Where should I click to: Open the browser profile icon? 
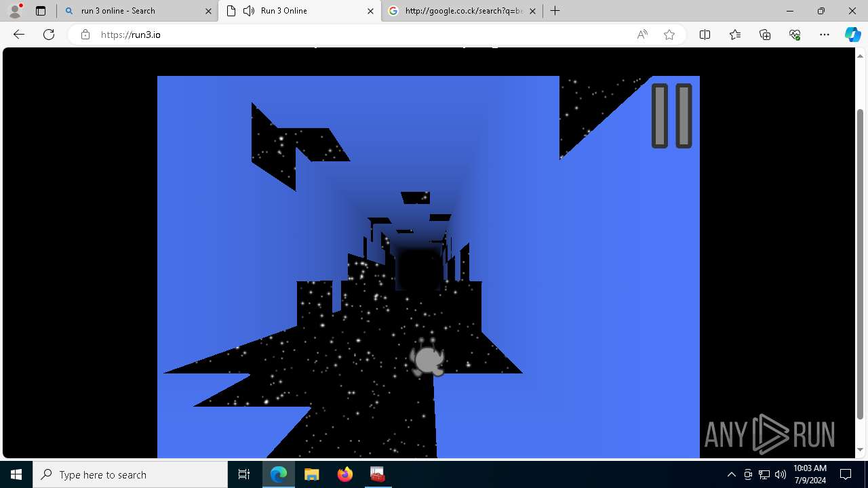pyautogui.click(x=15, y=11)
